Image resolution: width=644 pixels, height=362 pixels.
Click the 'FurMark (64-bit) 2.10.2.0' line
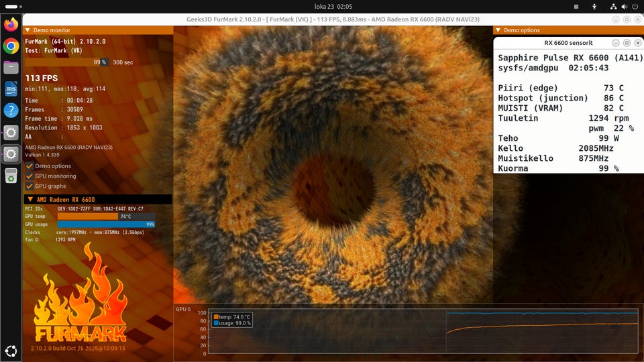(x=65, y=42)
